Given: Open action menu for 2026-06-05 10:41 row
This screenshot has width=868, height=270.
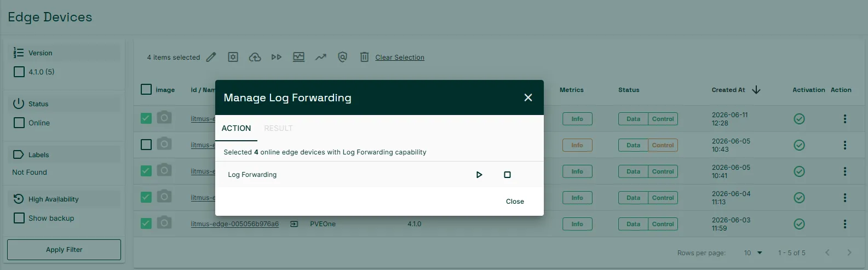Looking at the screenshot, I should 845,171.
